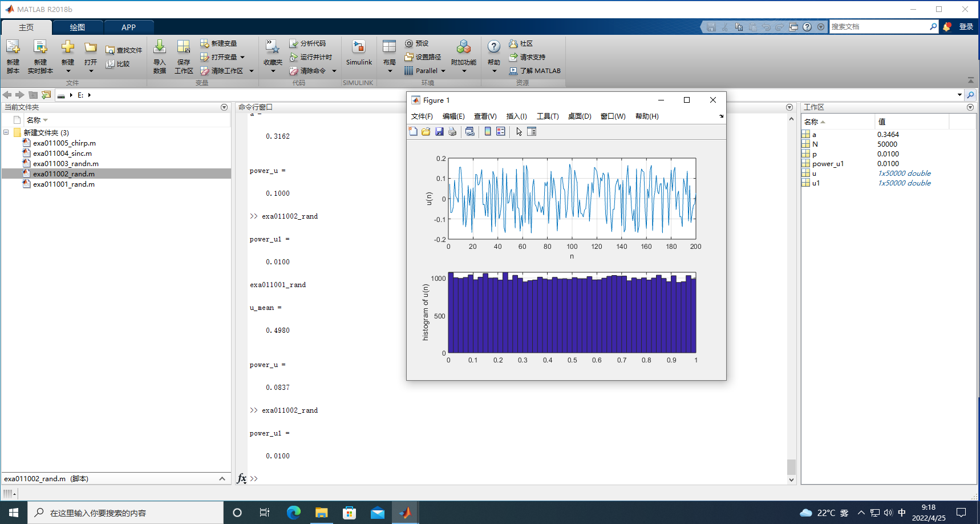The height and width of the screenshot is (524, 980).
Task: Open Workspace panel actions menu
Action: tap(970, 107)
